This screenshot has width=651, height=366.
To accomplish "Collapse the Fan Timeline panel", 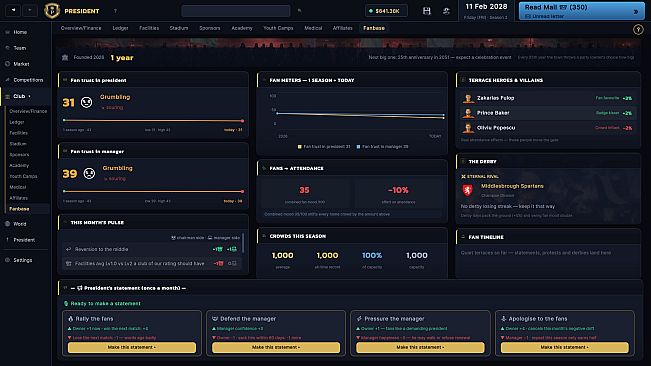I will click(x=463, y=237).
